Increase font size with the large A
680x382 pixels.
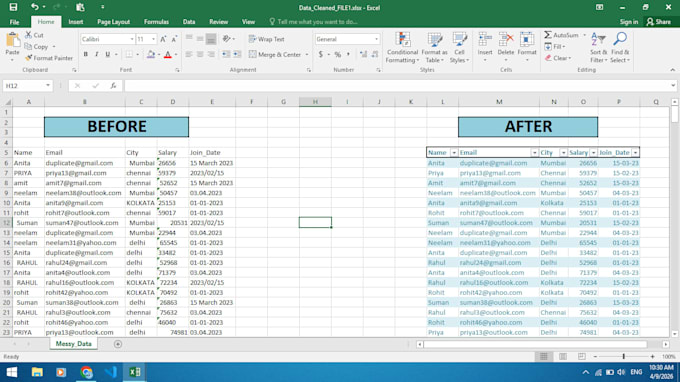point(163,39)
